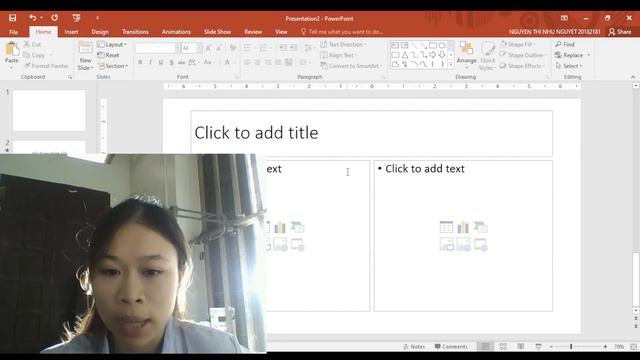Open the font size combo box
The image size is (640, 360).
coord(191,48)
